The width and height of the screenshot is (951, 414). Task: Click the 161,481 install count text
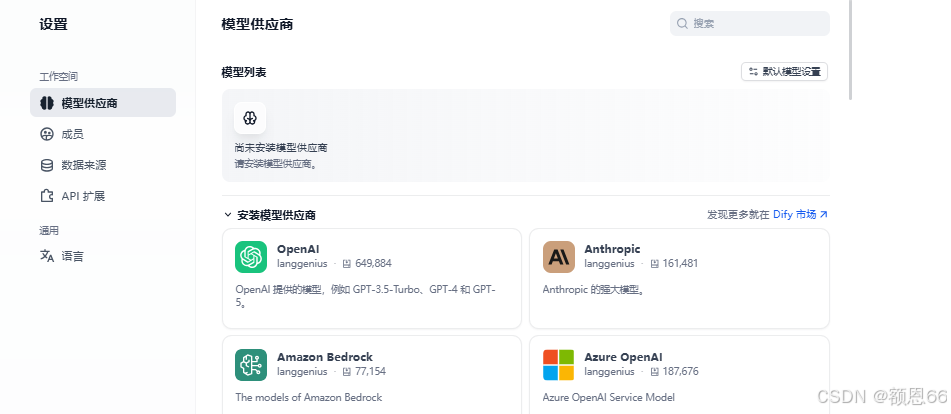point(680,264)
